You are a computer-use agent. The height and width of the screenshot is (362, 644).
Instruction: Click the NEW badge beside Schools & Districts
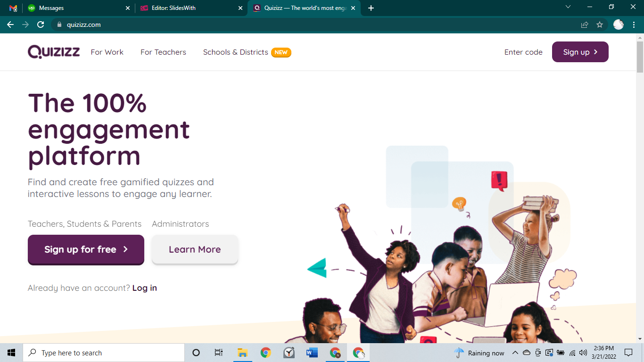[281, 52]
